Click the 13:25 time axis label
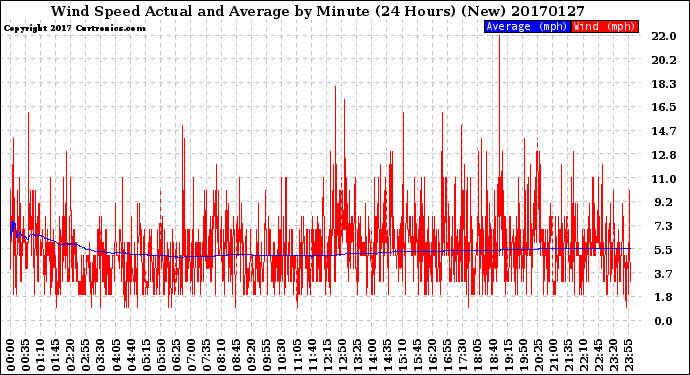 357,355
